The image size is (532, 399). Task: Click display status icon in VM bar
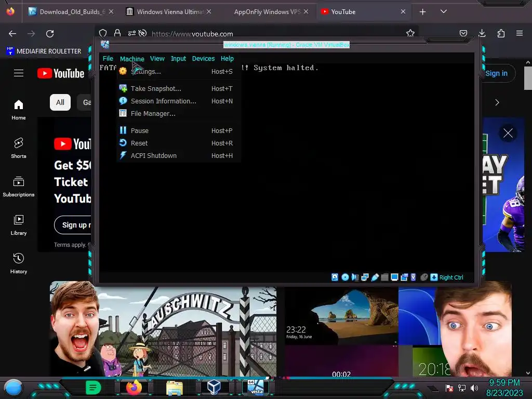(394, 277)
